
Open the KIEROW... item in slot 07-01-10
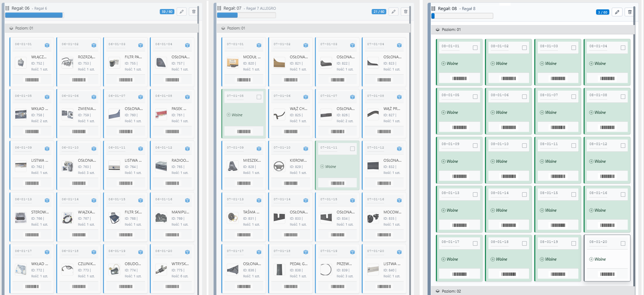[x=298, y=160]
